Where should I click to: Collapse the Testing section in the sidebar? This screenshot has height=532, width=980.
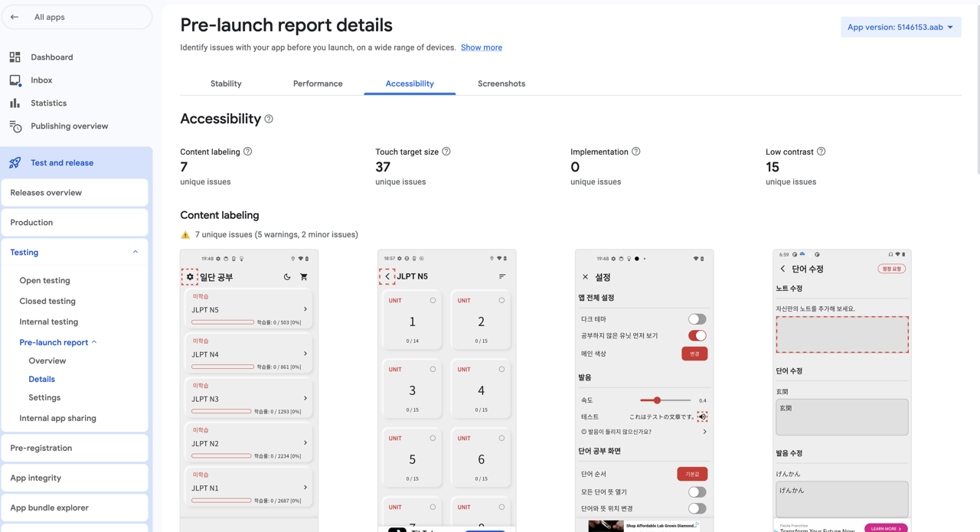click(136, 251)
